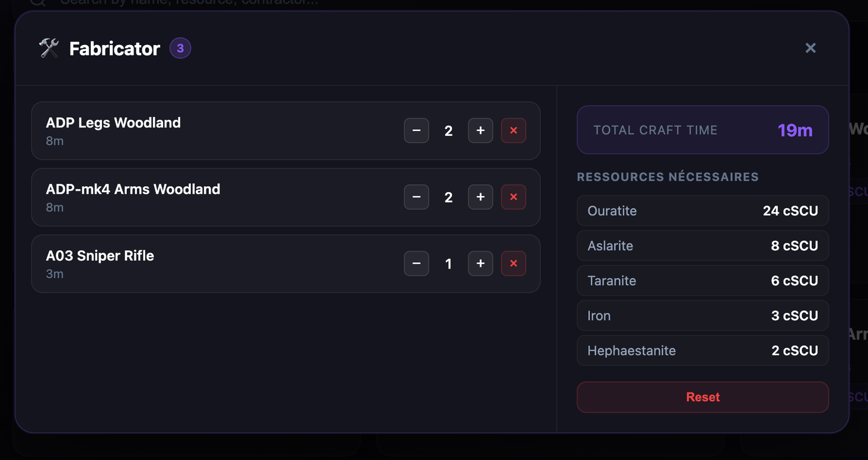Select the Taranite resource row
Viewport: 868px width, 460px height.
pyautogui.click(x=703, y=281)
